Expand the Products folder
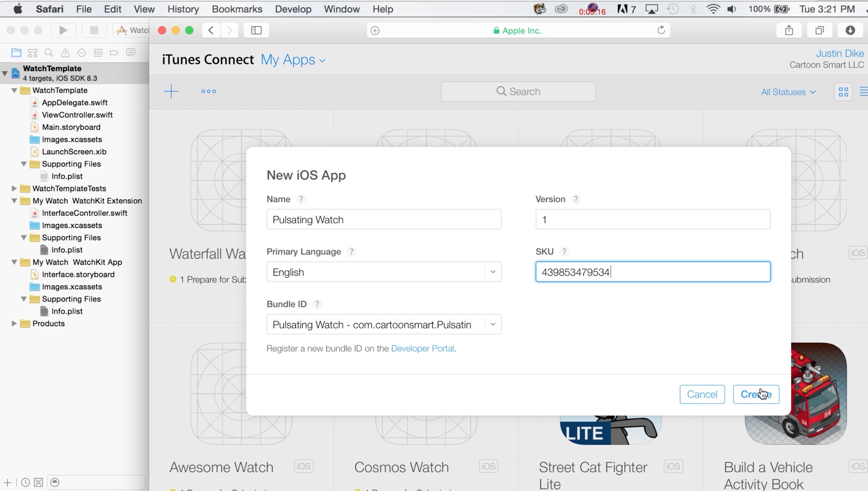 pos(14,323)
